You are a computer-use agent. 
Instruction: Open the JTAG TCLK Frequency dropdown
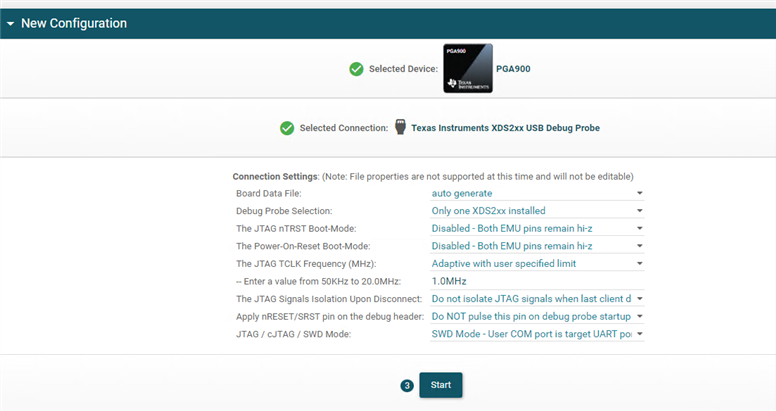[537, 263]
